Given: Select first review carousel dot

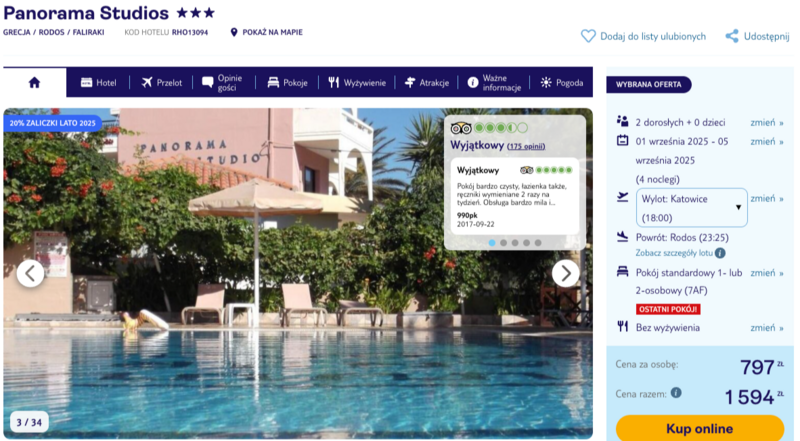Looking at the screenshot, I should click(x=492, y=243).
